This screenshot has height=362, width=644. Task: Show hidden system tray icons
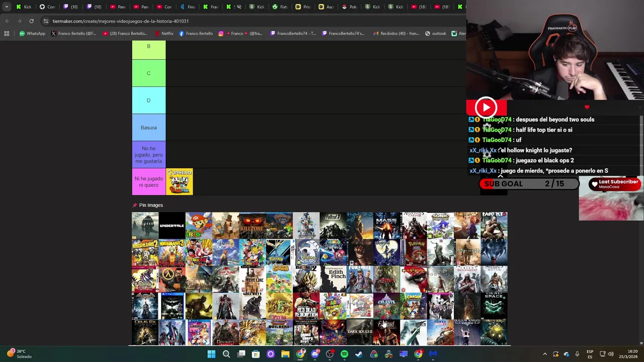[545, 354]
